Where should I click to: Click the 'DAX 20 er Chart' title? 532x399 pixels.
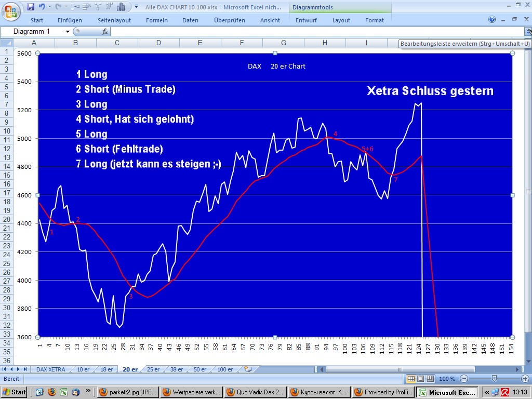tap(276, 66)
